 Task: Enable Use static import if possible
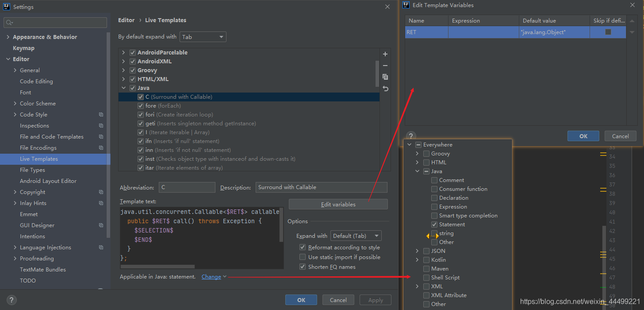click(303, 257)
